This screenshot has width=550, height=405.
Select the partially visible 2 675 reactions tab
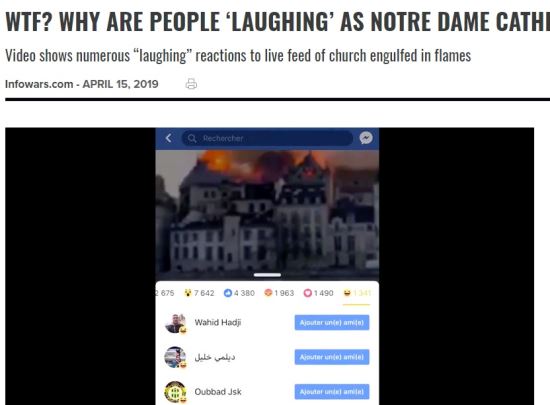(x=165, y=293)
